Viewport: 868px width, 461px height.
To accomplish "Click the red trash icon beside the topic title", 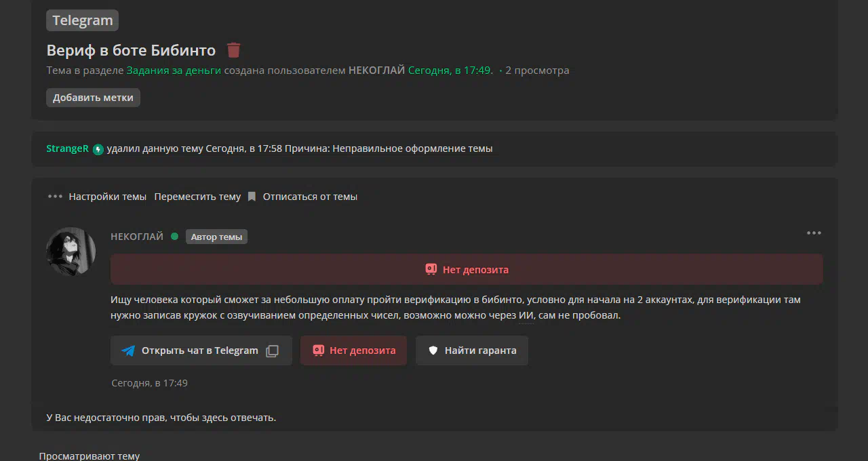I will [233, 50].
